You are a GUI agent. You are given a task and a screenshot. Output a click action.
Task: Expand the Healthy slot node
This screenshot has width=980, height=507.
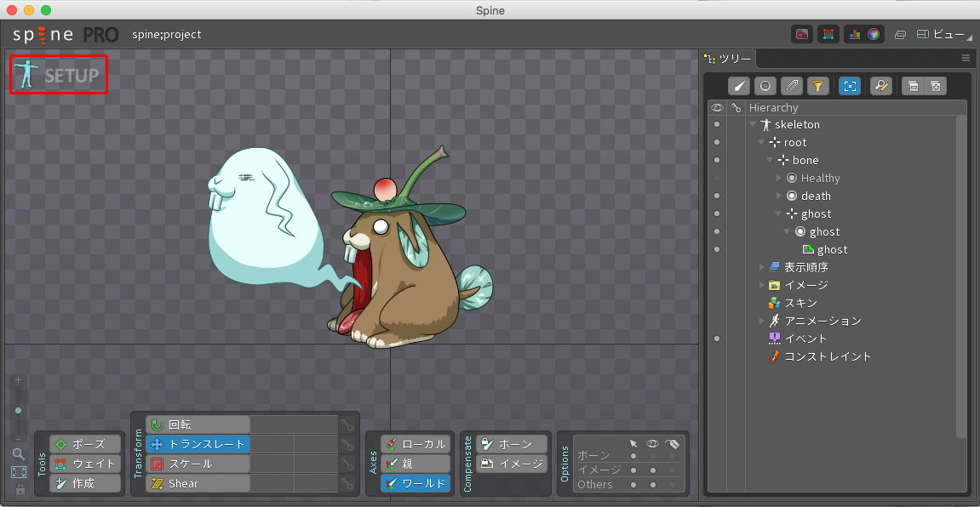pos(779,178)
